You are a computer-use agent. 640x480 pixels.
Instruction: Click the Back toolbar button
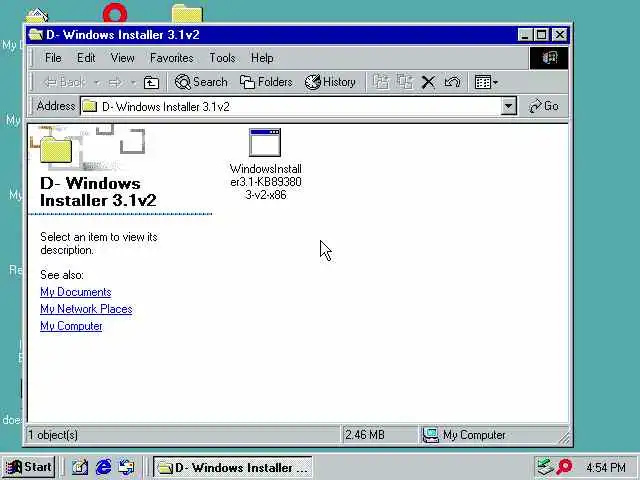click(x=65, y=82)
